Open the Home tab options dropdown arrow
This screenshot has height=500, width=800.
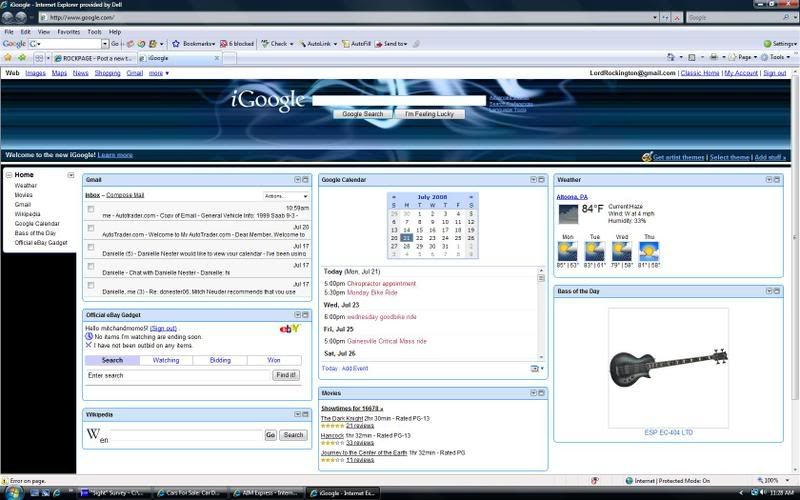tap(71, 175)
